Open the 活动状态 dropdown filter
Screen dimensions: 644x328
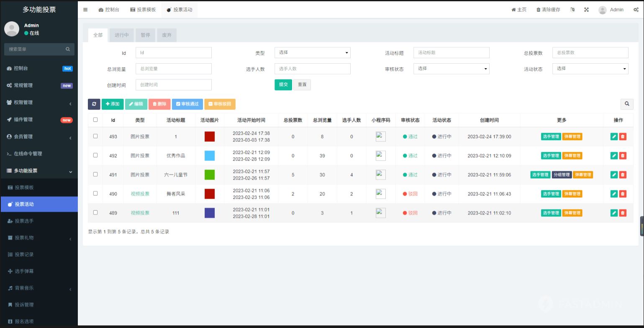(590, 69)
